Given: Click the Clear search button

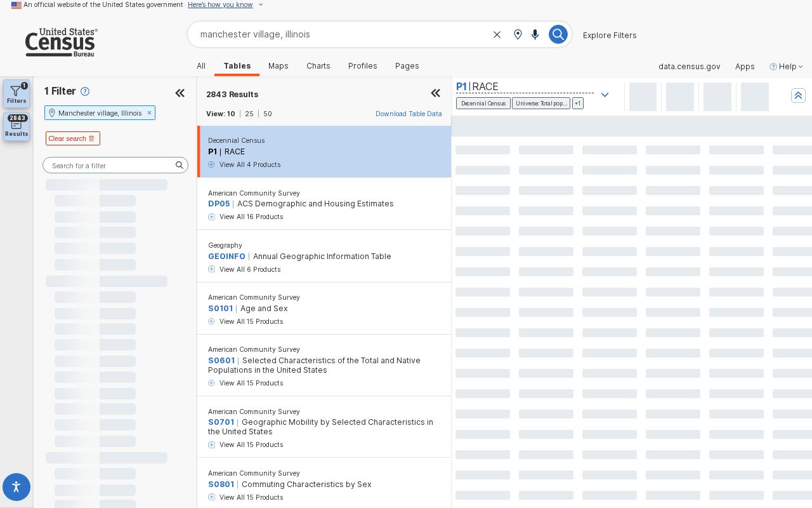Looking at the screenshot, I should (73, 138).
